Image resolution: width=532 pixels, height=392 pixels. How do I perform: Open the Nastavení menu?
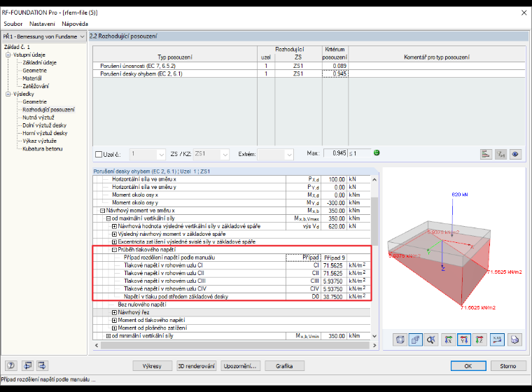coord(42,24)
